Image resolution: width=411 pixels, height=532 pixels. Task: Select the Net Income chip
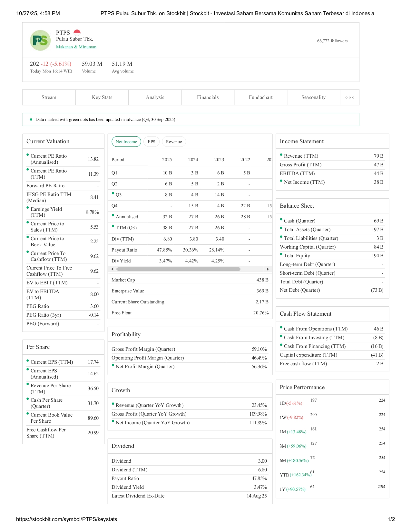click(126, 142)
